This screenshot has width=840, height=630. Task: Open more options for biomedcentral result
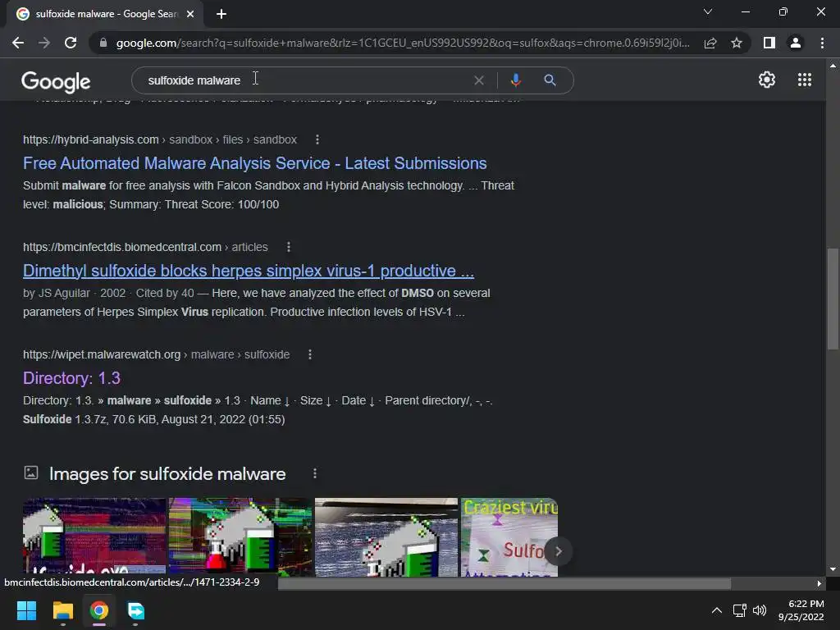pyautogui.click(x=289, y=247)
